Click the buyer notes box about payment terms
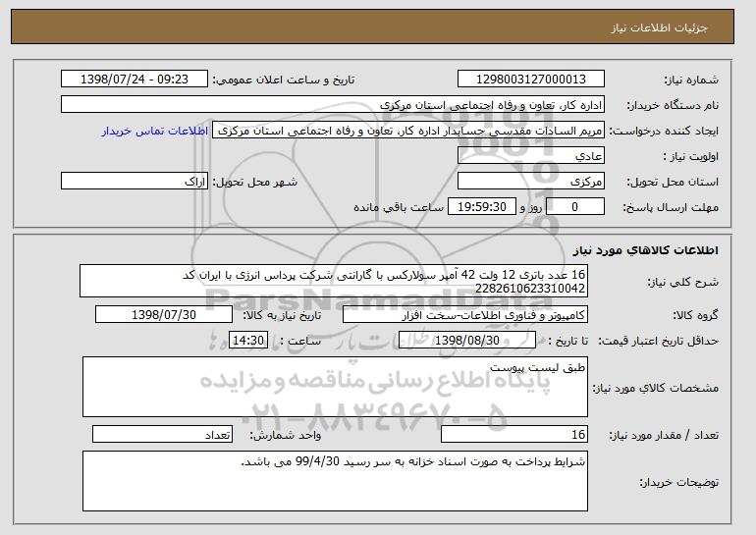 pos(335,481)
